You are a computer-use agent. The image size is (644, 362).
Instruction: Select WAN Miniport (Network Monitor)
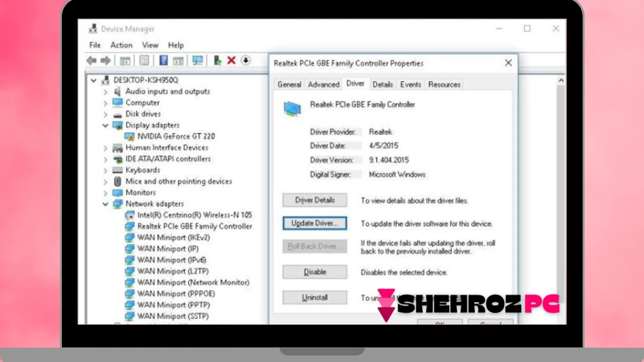[x=193, y=283]
